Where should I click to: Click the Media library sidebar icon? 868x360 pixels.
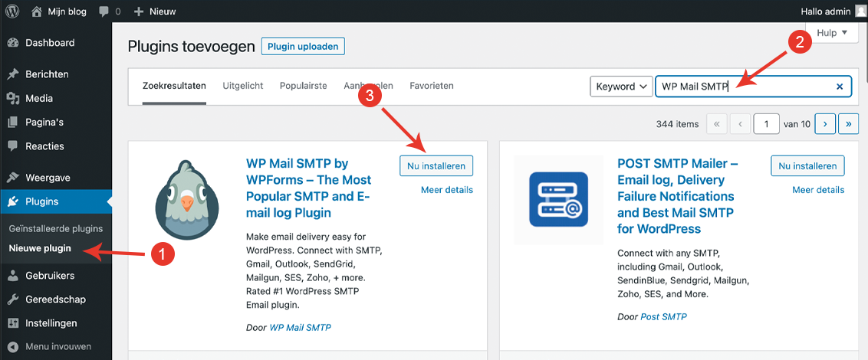[x=13, y=99]
